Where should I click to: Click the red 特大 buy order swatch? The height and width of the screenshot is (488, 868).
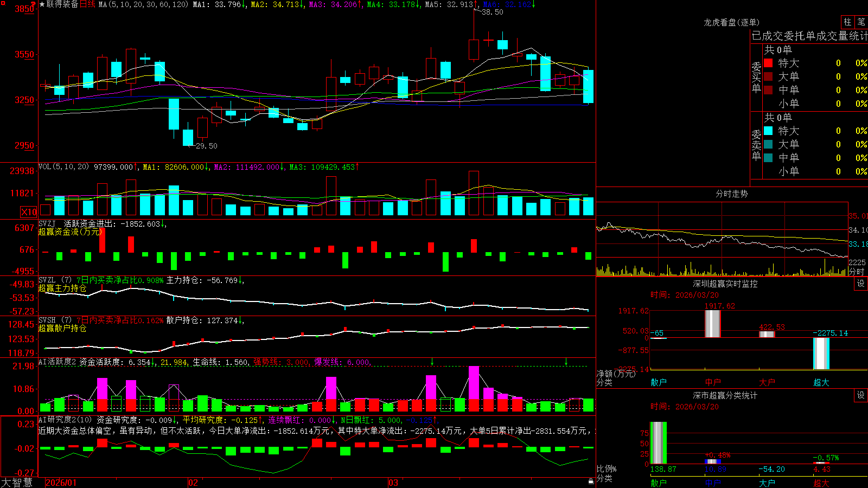(x=768, y=63)
